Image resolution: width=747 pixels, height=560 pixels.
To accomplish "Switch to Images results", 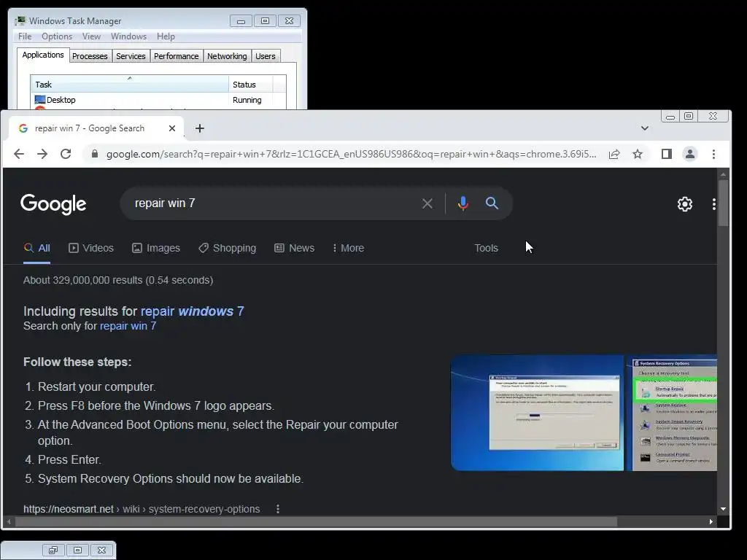I will click(x=156, y=248).
